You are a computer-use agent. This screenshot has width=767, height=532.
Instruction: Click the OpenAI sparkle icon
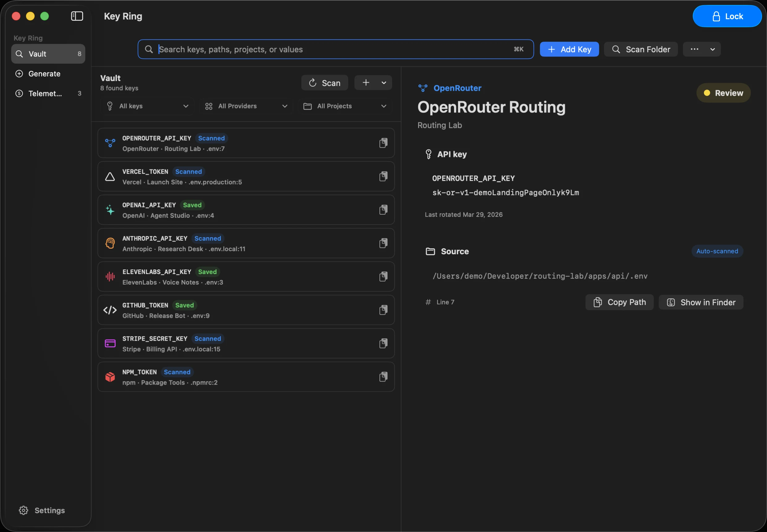pos(110,210)
